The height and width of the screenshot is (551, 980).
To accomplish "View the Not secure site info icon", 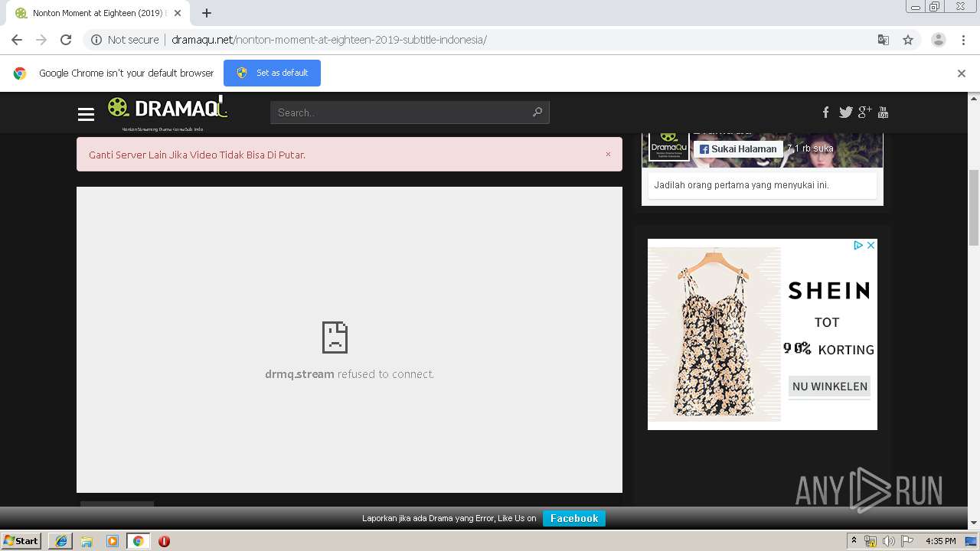I will (x=96, y=40).
